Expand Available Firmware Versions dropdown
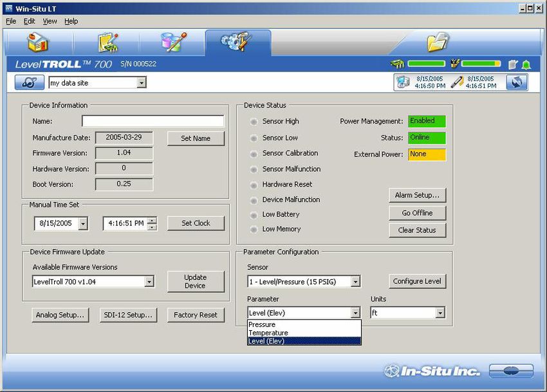The image size is (547, 392). (x=149, y=282)
